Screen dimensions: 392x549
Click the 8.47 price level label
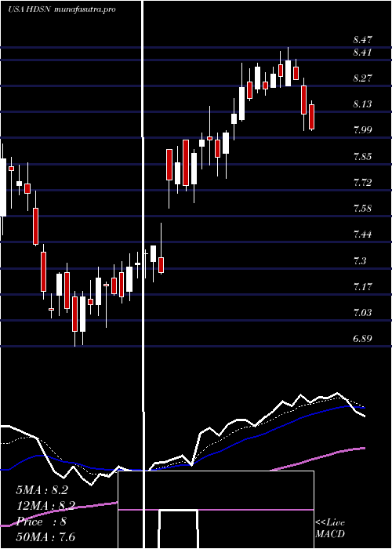(x=362, y=39)
